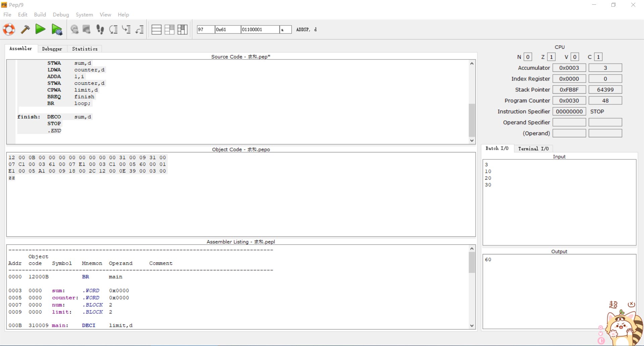
Task: Open the Edit menu
Action: pos(23,15)
